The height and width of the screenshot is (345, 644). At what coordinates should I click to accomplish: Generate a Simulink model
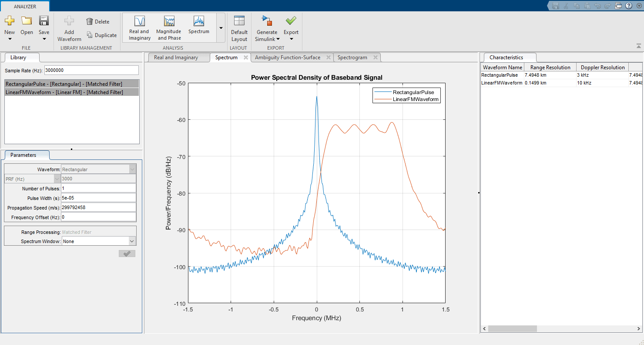[x=267, y=28]
